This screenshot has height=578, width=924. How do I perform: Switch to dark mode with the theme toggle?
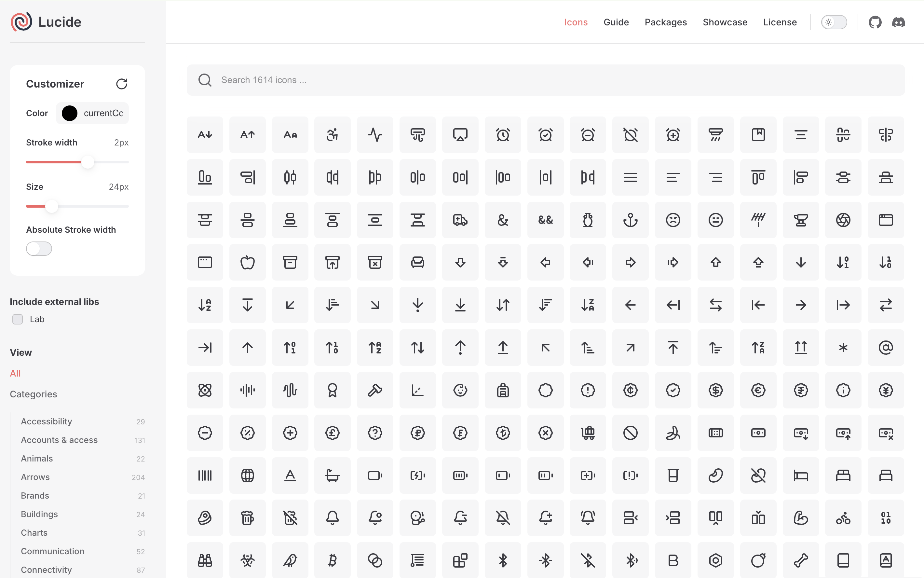point(834,22)
